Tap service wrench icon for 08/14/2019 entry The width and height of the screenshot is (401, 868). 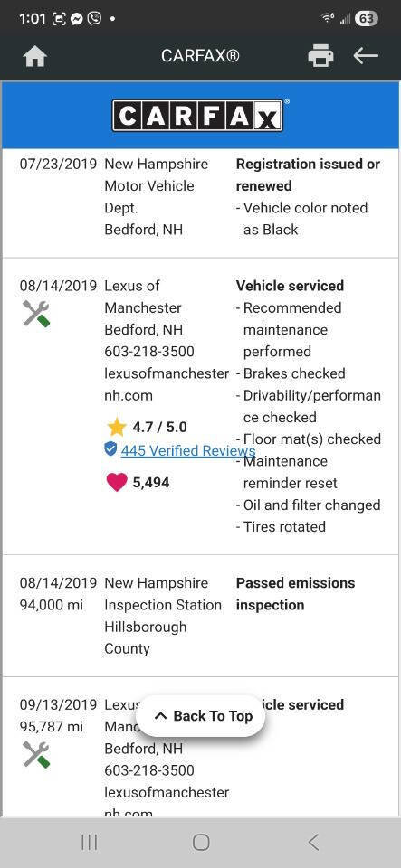pyautogui.click(x=36, y=314)
